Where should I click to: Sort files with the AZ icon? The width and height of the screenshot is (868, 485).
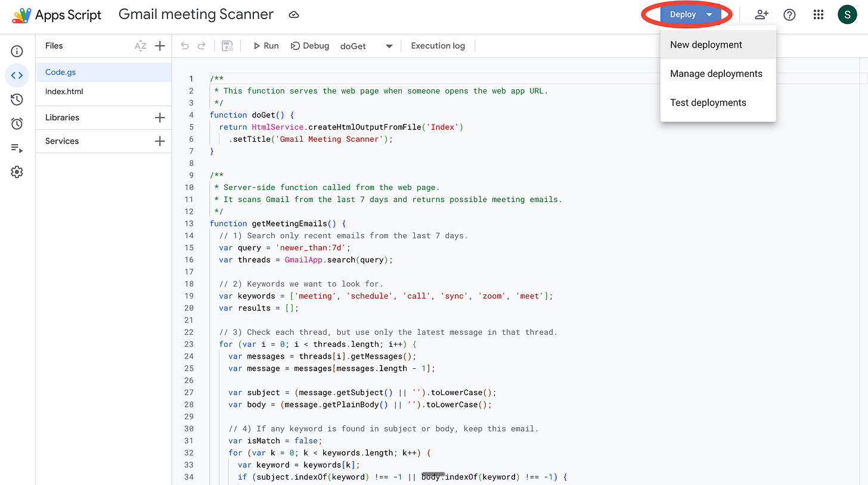[140, 46]
